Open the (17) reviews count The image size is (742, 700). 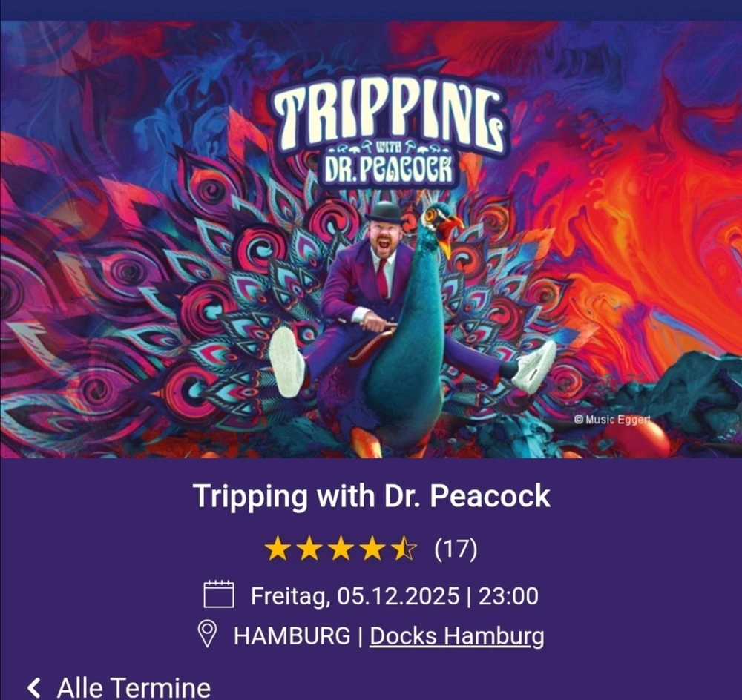[x=456, y=549]
